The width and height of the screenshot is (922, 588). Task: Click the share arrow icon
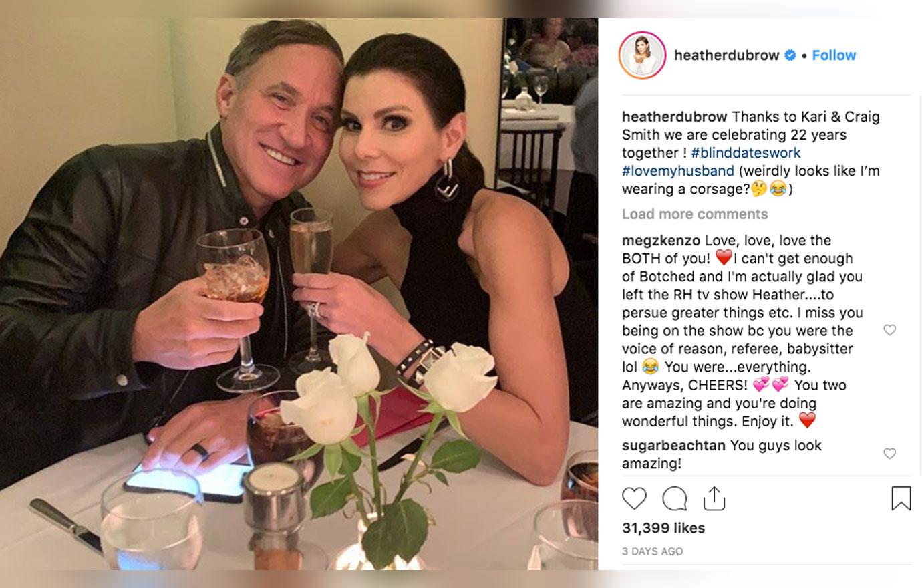(x=714, y=498)
